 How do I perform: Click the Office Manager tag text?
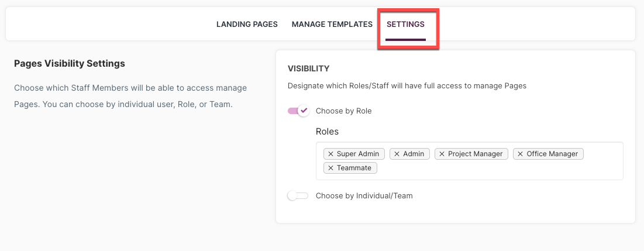[x=552, y=154]
